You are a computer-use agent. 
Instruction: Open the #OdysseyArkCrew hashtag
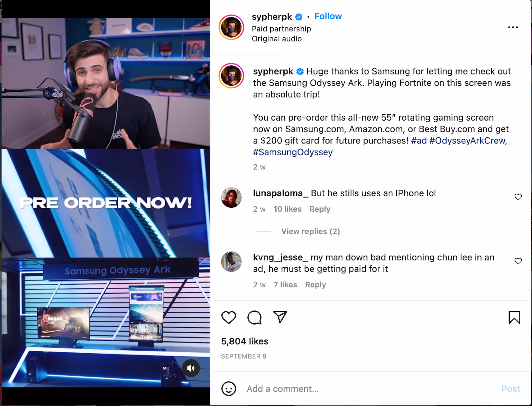click(467, 141)
